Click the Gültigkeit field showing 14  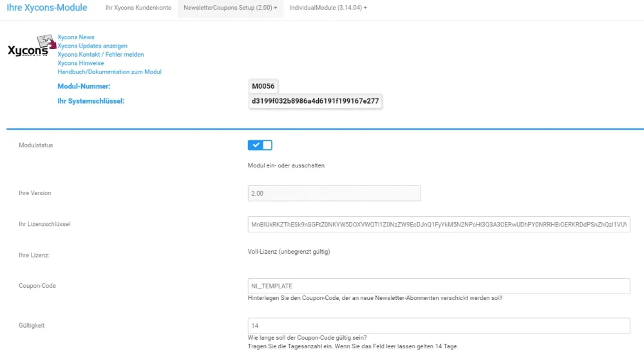pos(439,326)
